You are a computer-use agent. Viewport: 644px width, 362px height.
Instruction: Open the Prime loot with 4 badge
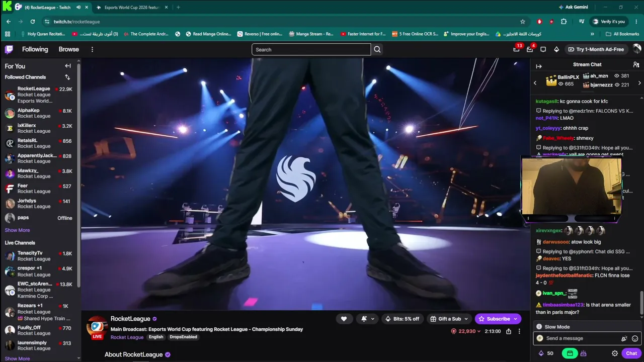pyautogui.click(x=530, y=49)
